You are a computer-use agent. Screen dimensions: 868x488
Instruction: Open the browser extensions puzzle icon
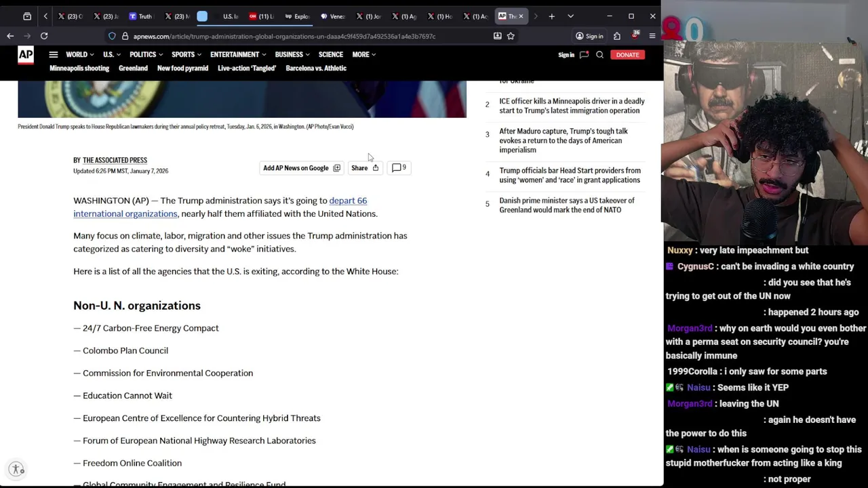(616, 36)
